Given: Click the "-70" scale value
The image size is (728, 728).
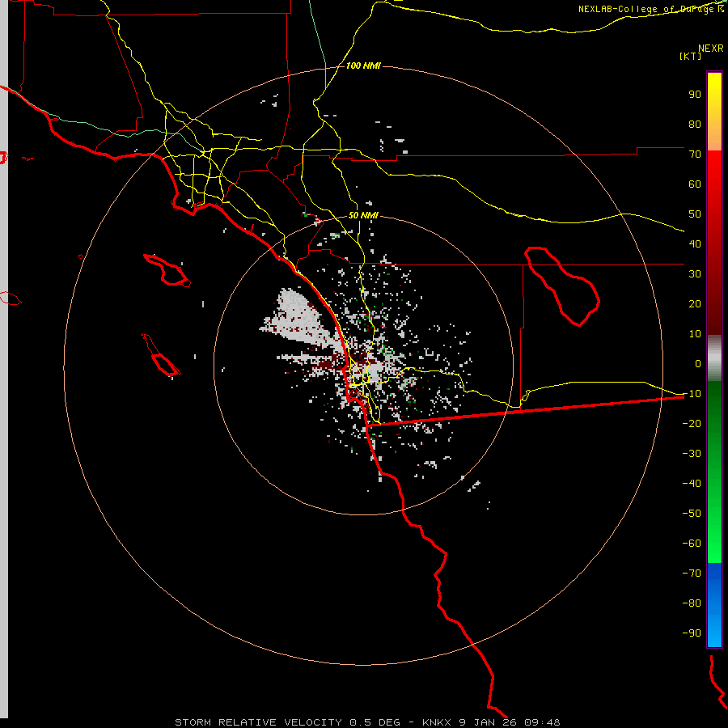Looking at the screenshot, I should 692,574.
